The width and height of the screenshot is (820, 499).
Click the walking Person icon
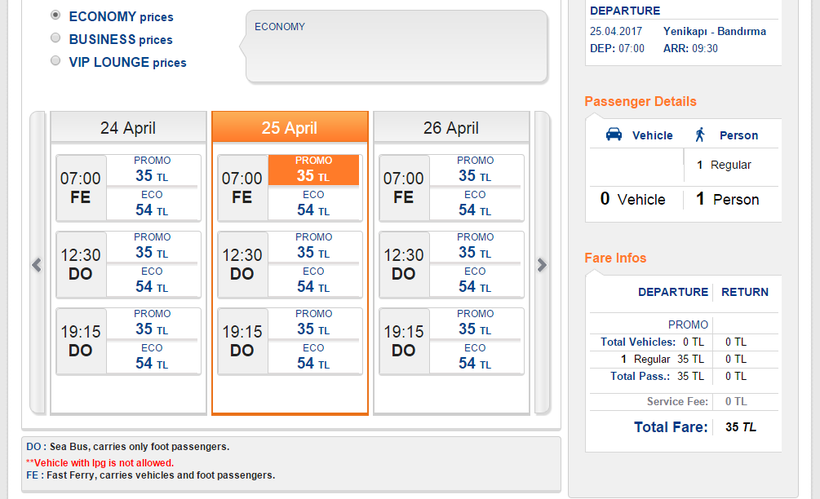[700, 135]
